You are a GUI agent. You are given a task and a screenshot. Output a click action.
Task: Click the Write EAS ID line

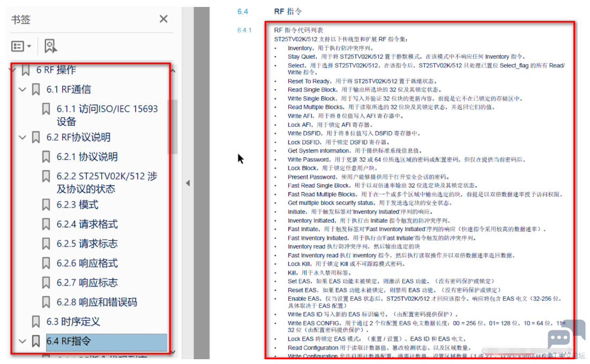click(x=374, y=314)
